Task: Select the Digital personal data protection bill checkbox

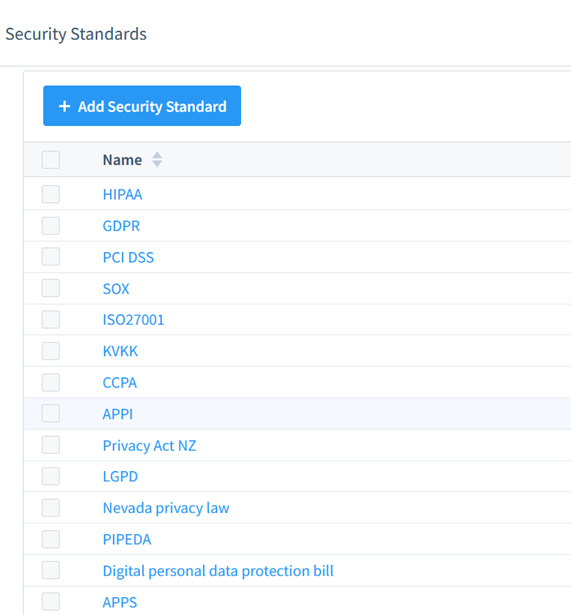Action: coord(51,570)
